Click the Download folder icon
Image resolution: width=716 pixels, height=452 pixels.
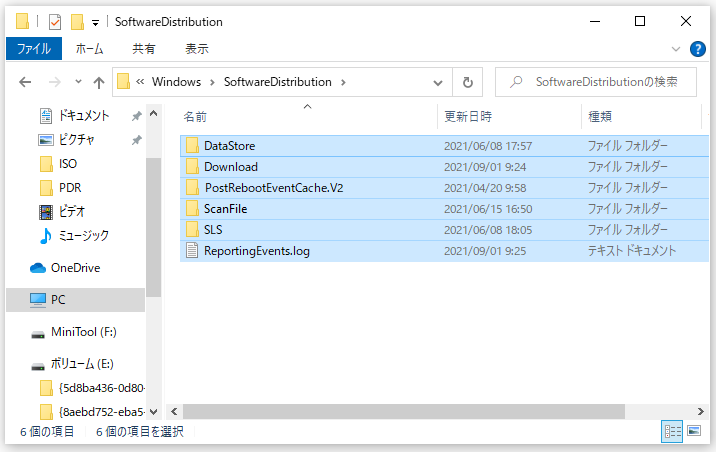(192, 167)
